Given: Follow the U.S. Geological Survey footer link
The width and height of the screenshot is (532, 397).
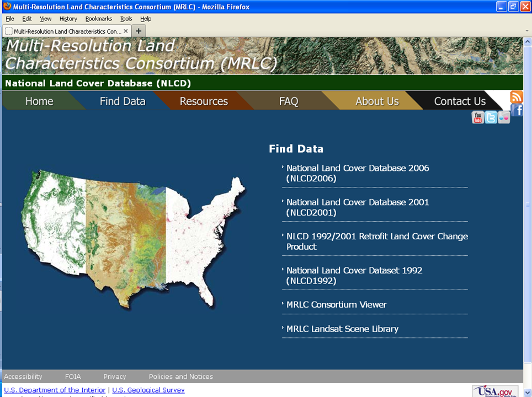Looking at the screenshot, I should (x=148, y=390).
